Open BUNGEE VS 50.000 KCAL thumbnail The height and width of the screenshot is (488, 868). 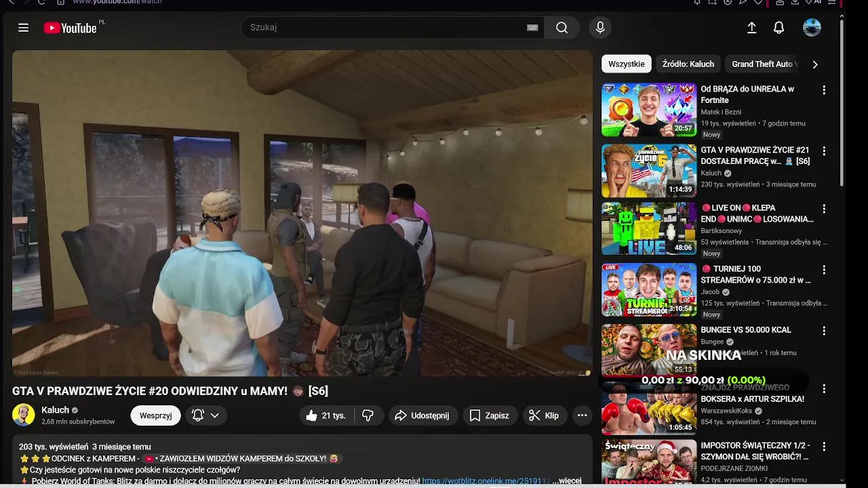coord(649,350)
